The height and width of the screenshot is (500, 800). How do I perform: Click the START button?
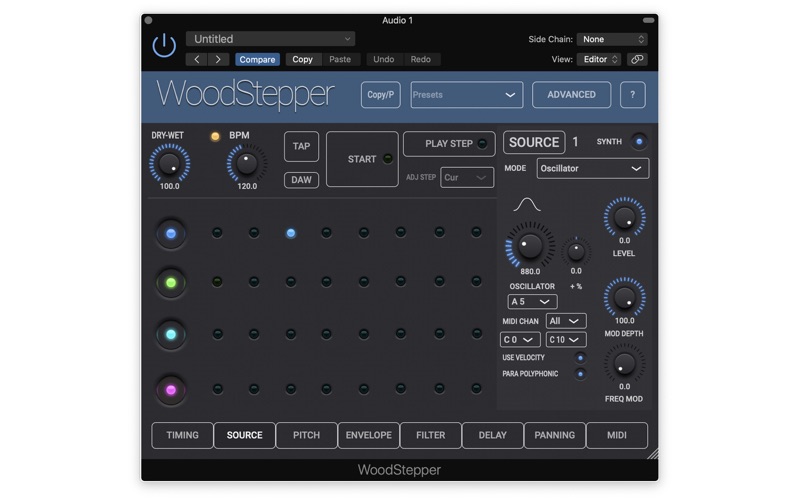tap(362, 159)
